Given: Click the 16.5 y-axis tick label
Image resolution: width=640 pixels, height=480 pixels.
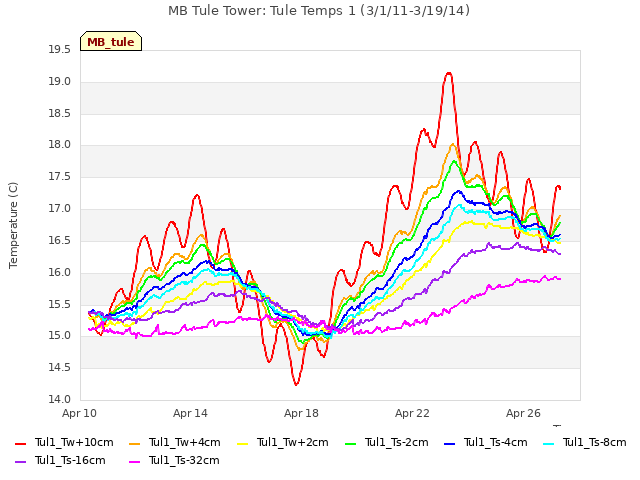Looking at the screenshot, I should point(60,240).
